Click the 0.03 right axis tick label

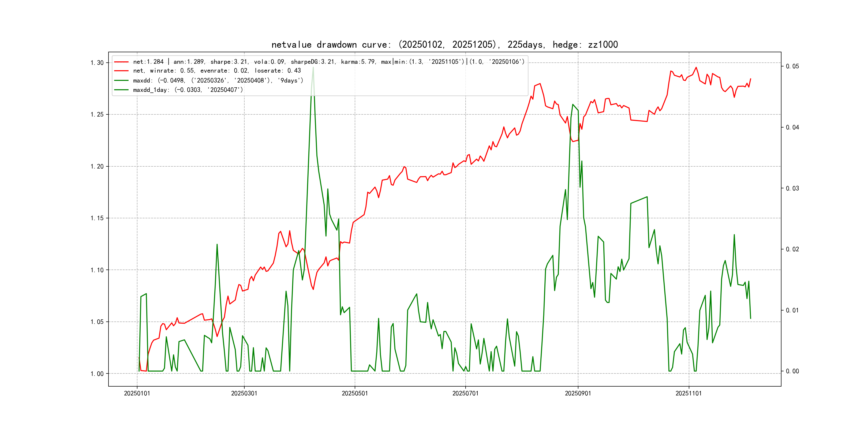coord(792,188)
